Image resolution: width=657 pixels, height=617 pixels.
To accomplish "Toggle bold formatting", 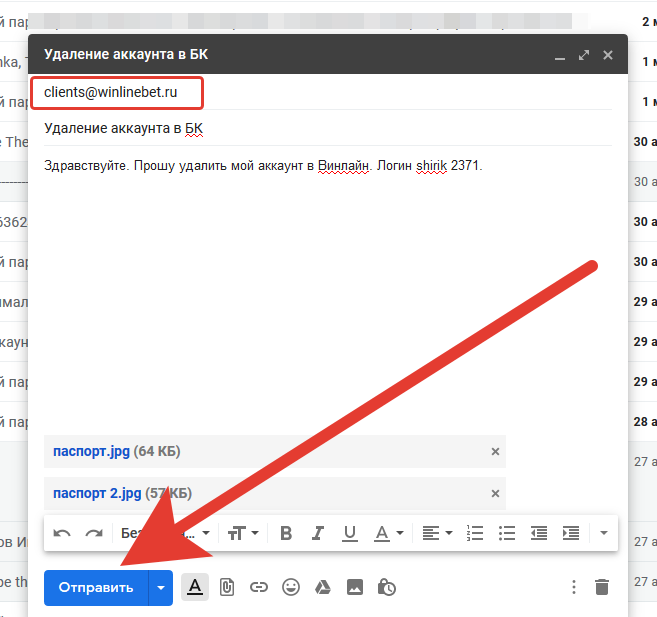I will [x=286, y=533].
